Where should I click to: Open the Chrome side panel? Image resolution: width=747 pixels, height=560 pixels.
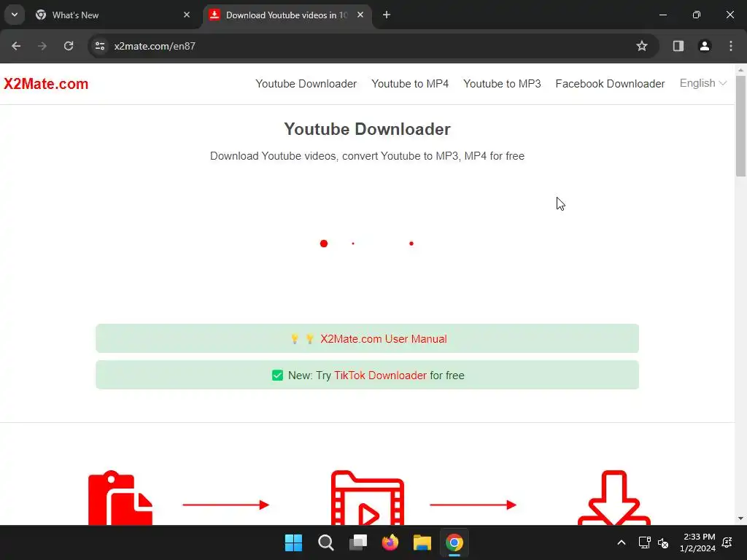[x=678, y=46]
